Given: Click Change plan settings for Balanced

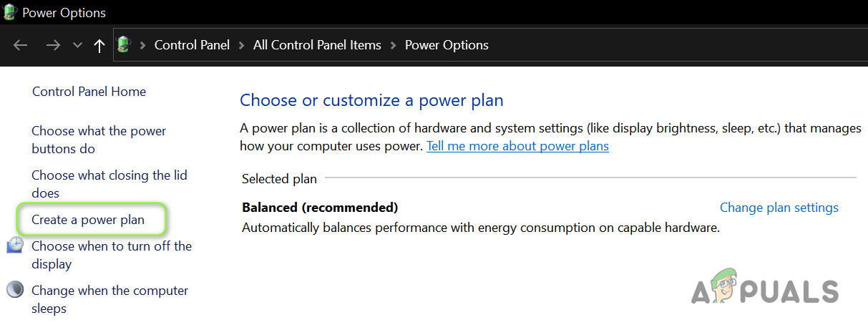Looking at the screenshot, I should 779,208.
